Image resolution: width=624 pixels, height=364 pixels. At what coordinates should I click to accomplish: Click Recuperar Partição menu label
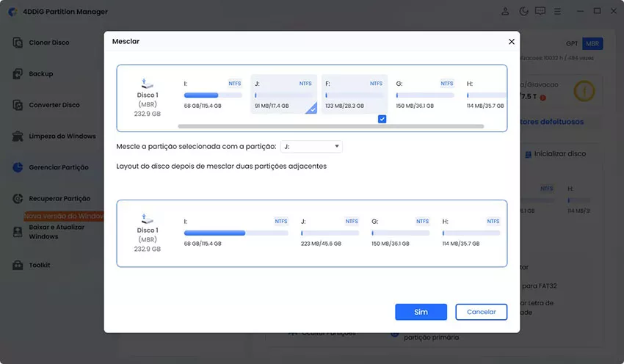tap(59, 198)
